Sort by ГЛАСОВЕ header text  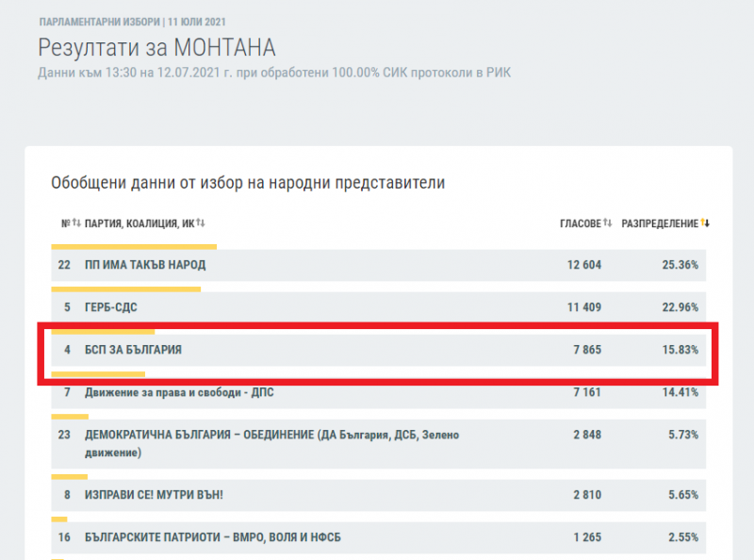coord(580,223)
